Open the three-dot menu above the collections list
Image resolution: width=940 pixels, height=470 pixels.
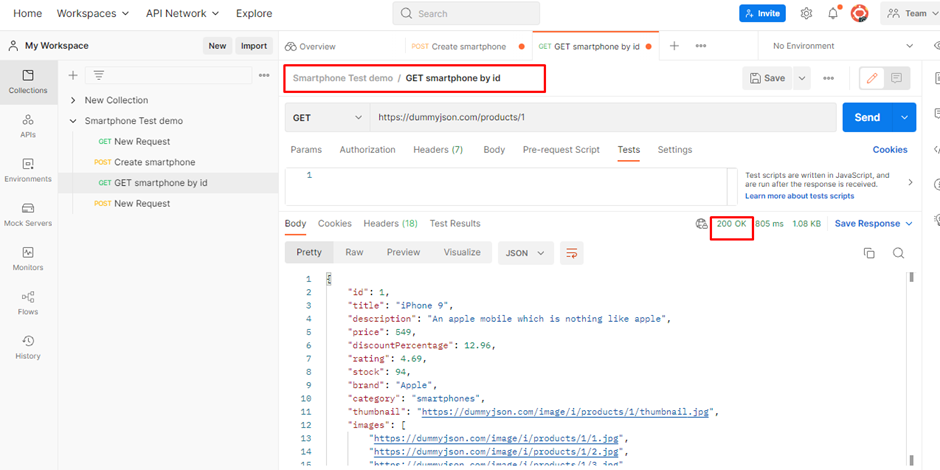263,75
